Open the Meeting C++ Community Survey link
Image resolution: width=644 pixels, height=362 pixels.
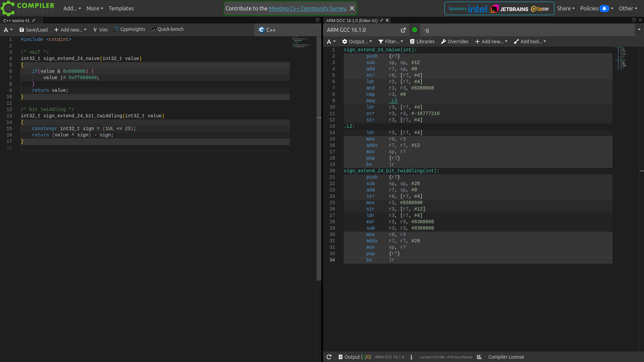[x=307, y=8]
